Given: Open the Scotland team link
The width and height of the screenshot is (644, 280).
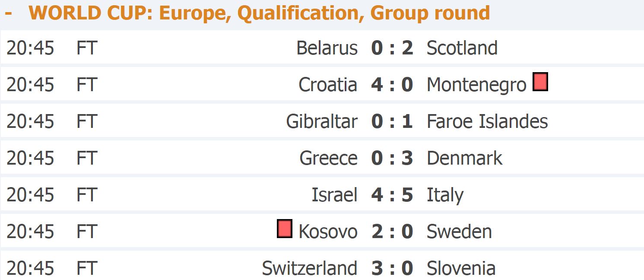Looking at the screenshot, I should (x=462, y=48).
